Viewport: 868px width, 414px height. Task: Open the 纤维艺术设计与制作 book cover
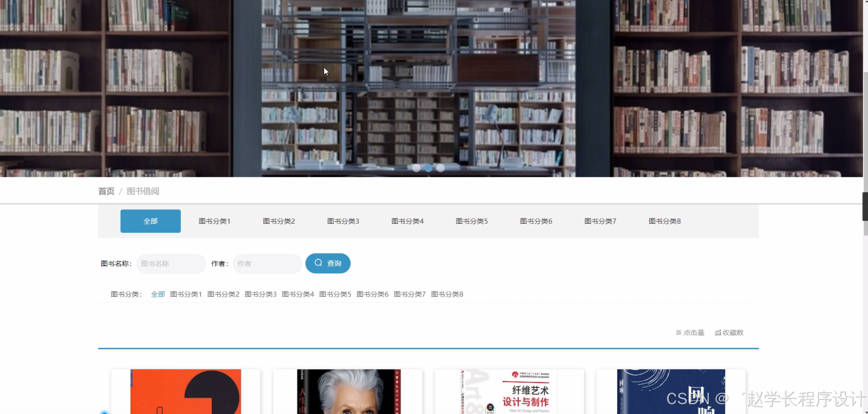[x=509, y=391]
